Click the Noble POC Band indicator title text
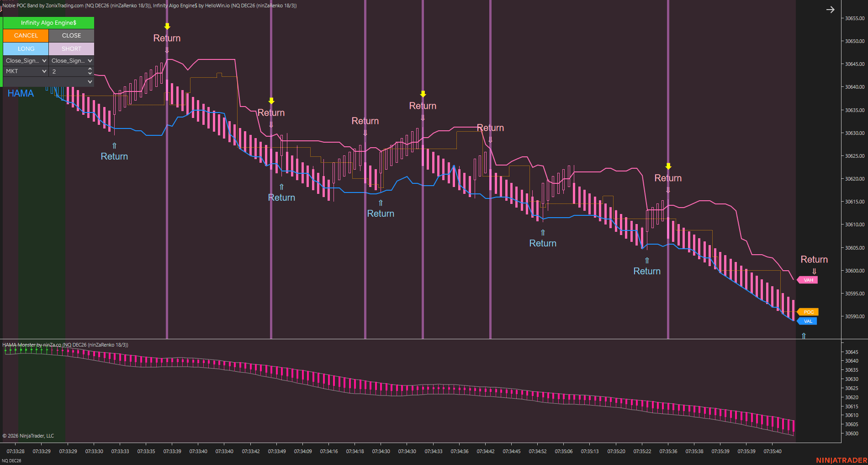Screen dimensions: 868x465 [x=76, y=5]
